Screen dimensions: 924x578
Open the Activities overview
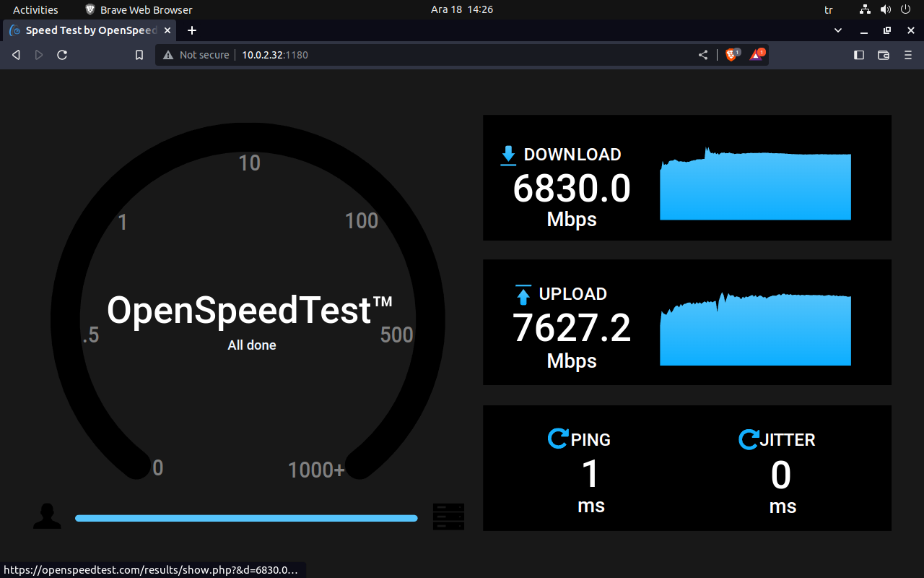click(x=35, y=10)
